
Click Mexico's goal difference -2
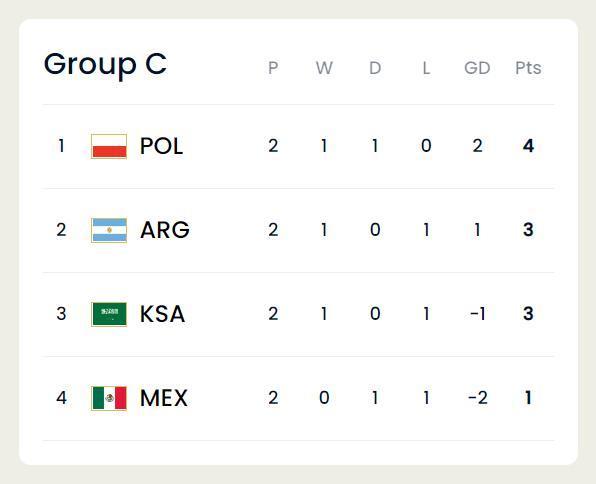pos(478,398)
